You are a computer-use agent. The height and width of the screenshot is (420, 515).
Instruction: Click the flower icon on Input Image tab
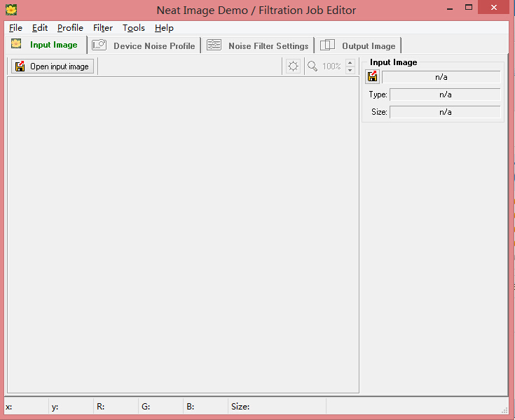click(x=16, y=43)
